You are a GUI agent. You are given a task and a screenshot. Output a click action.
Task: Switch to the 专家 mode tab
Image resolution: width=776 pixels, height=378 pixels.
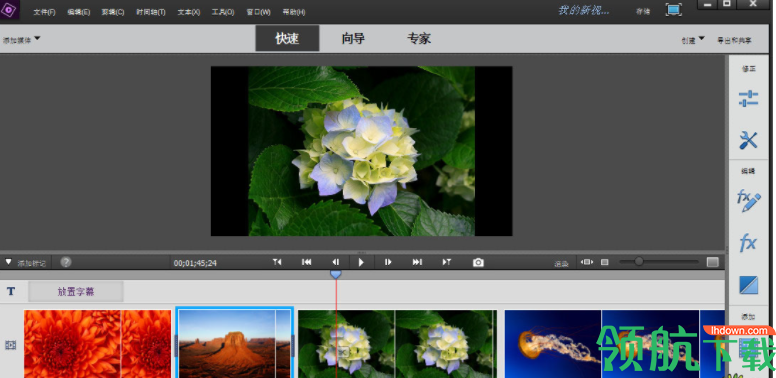[419, 39]
